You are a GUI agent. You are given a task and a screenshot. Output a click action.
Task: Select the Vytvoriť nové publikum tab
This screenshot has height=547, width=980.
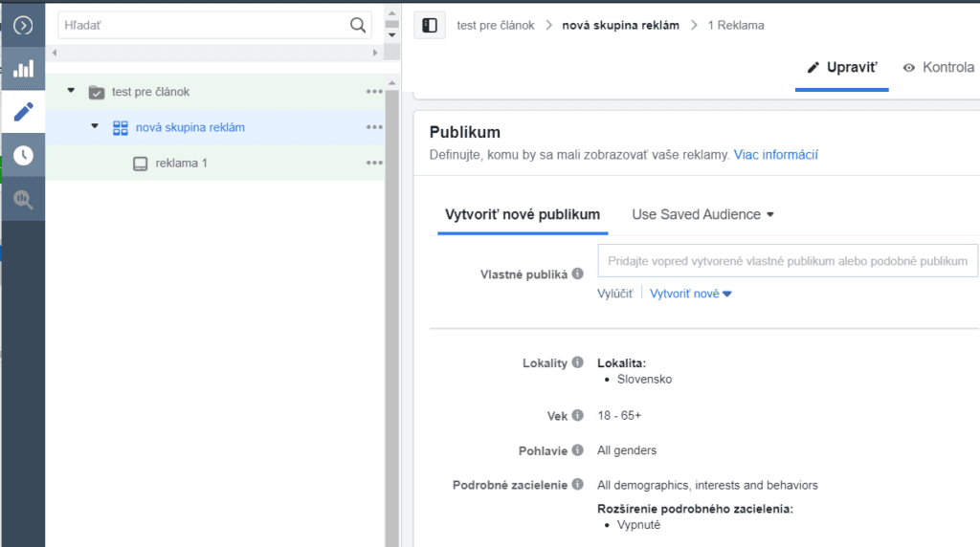(x=523, y=215)
